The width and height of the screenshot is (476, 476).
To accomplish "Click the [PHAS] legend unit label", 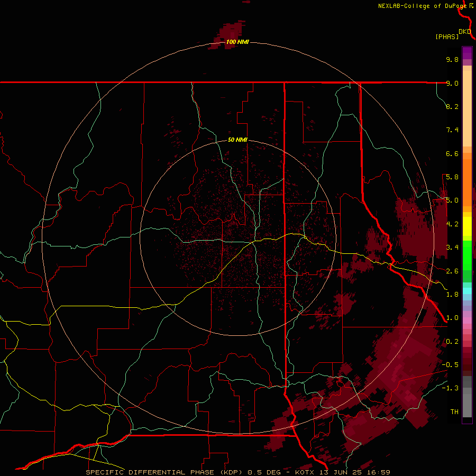I will [447, 37].
